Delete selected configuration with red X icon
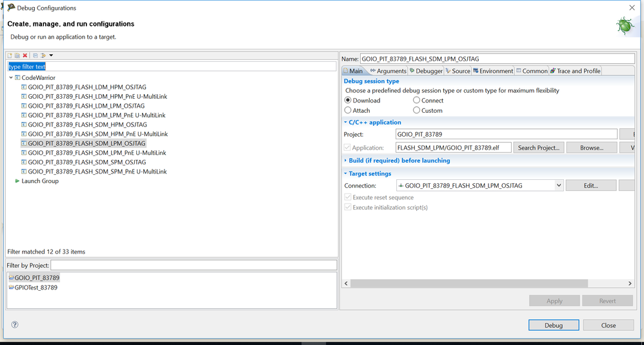Image resolution: width=644 pixels, height=345 pixels. 25,55
